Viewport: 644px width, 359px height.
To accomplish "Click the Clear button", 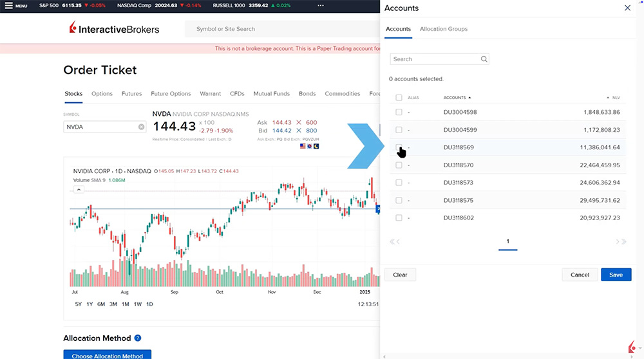I will pyautogui.click(x=400, y=275).
